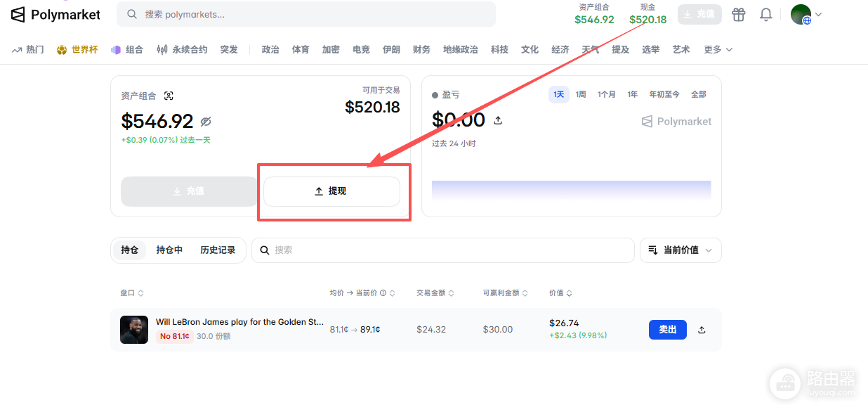Open the Crypto (加密) category
Screen dimensions: 868x412
pos(331,49)
